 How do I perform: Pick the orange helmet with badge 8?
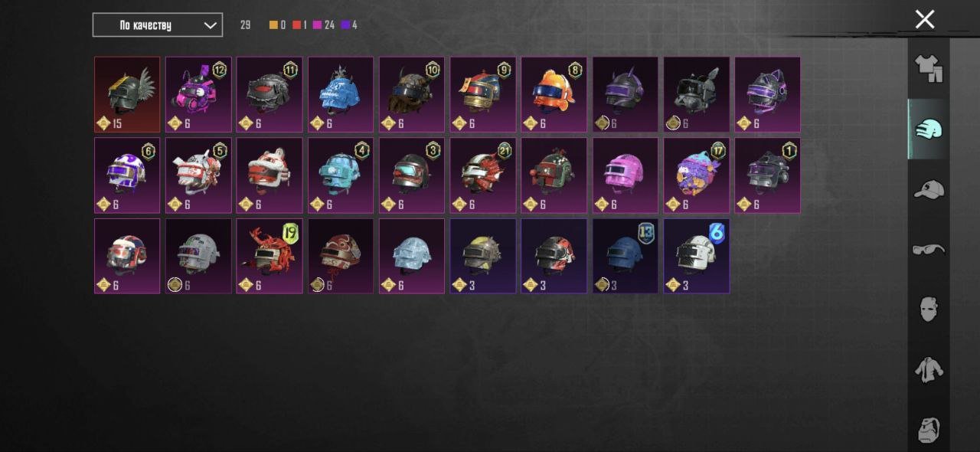[x=554, y=94]
